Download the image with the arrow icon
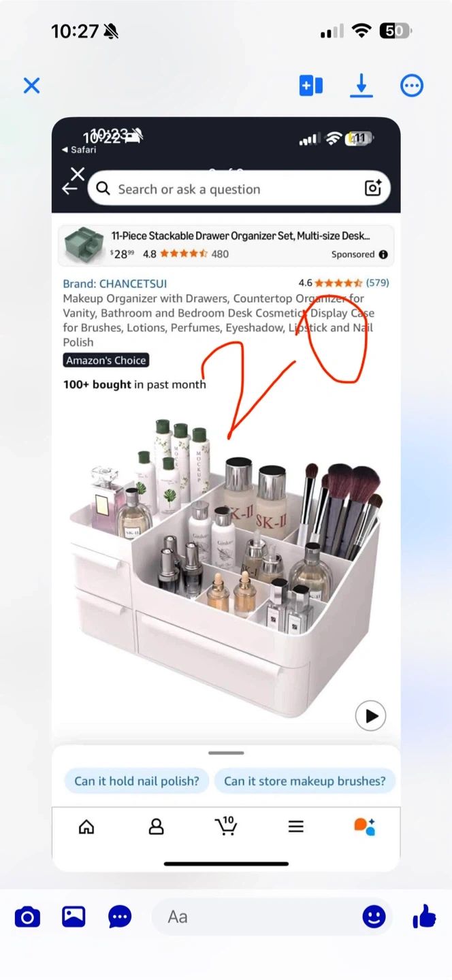Screen dimensions: 452x980 tap(361, 86)
